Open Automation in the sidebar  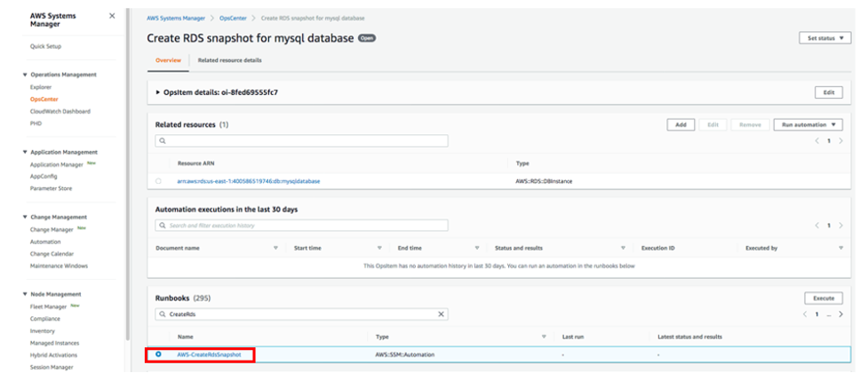[x=45, y=242]
